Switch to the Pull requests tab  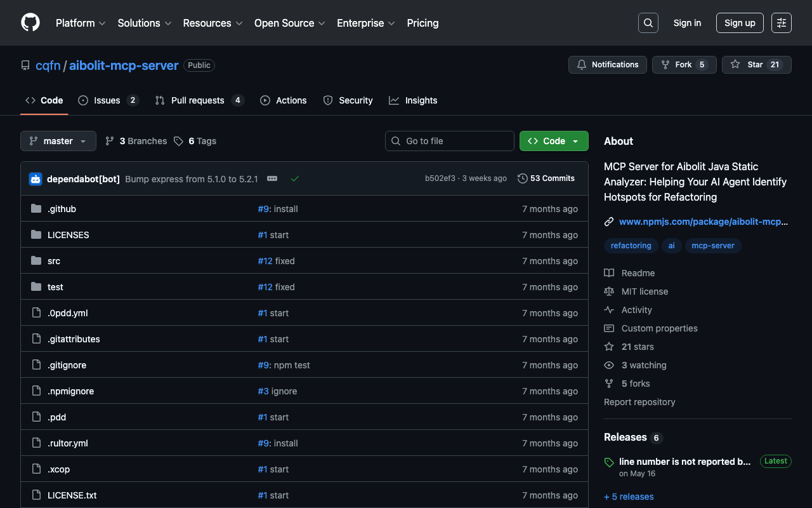coord(198,100)
